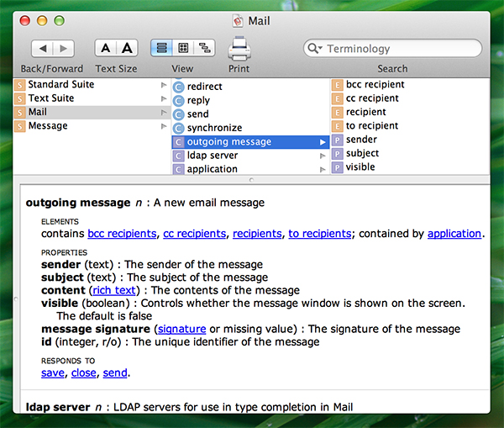Expand the Text Suite arrow
The width and height of the screenshot is (504, 428).
pyautogui.click(x=164, y=98)
